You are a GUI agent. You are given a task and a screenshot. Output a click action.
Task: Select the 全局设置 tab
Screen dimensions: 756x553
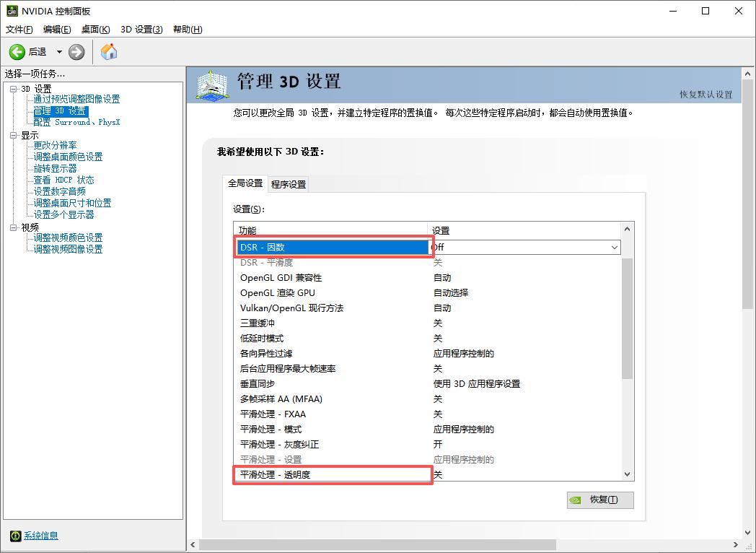pyautogui.click(x=245, y=183)
